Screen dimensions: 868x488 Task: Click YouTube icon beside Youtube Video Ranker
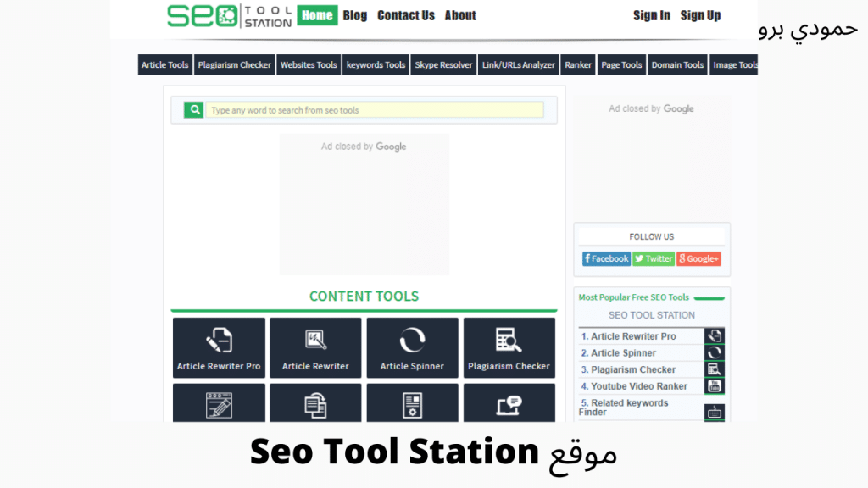point(714,385)
